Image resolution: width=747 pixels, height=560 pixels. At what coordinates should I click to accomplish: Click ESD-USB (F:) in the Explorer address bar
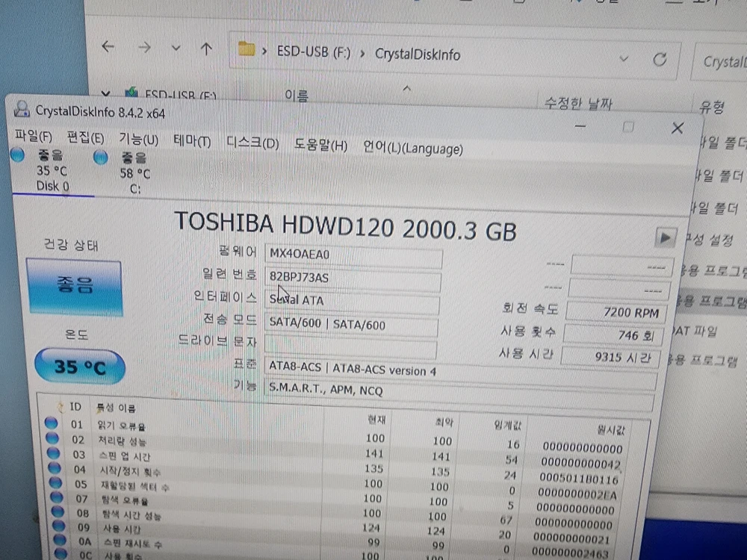click(x=314, y=52)
